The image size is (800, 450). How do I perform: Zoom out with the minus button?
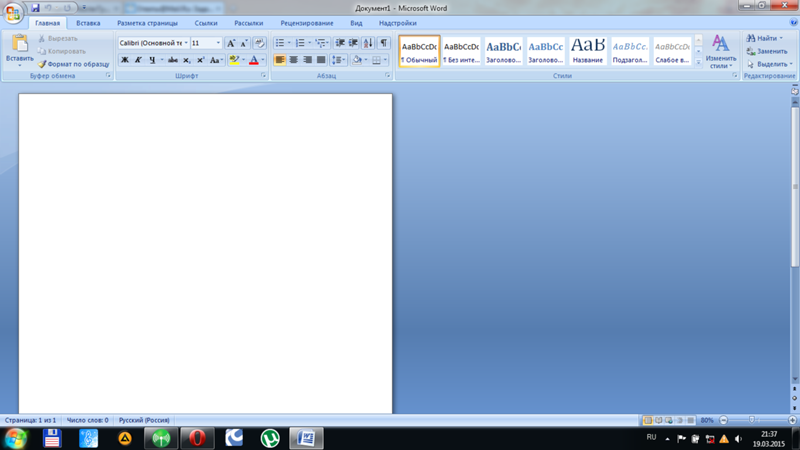click(x=723, y=420)
